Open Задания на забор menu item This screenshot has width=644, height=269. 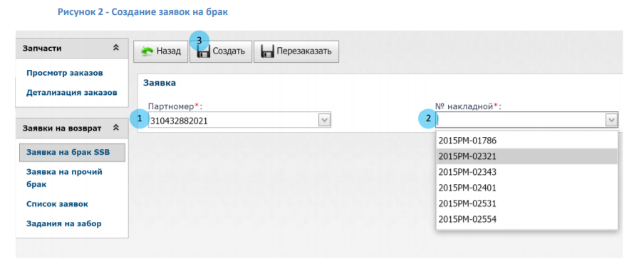63,224
